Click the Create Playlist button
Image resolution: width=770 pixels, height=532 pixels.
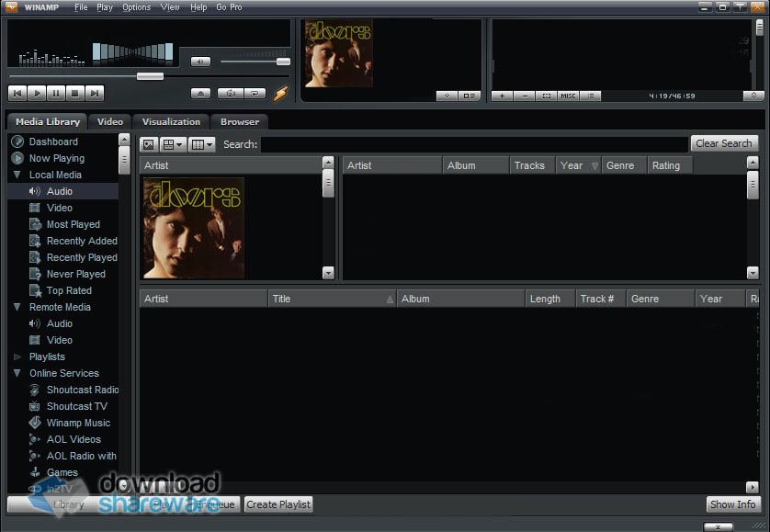(277, 504)
